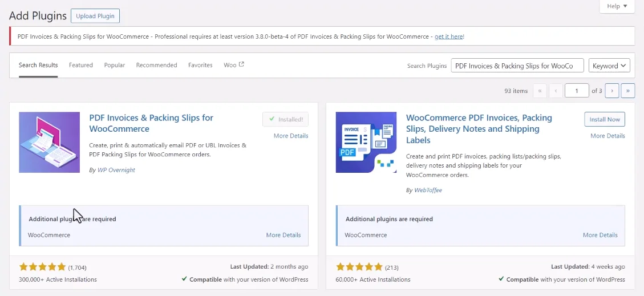Switch to the Search Results tab

point(38,65)
